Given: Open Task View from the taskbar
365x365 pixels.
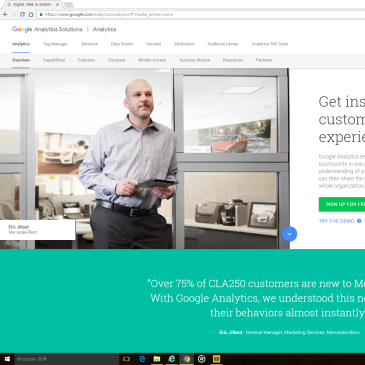Looking at the screenshot, I should pos(127,359).
